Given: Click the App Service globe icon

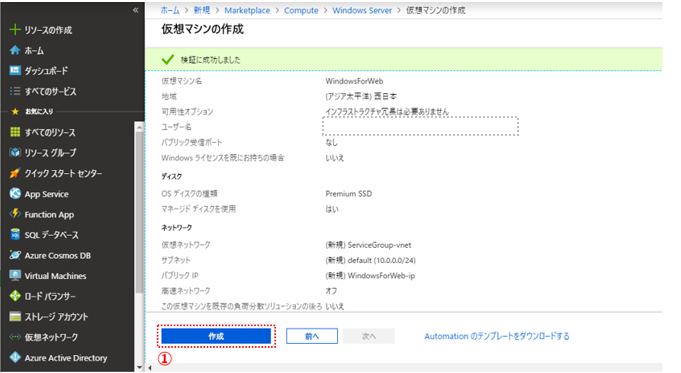Looking at the screenshot, I should point(15,194).
